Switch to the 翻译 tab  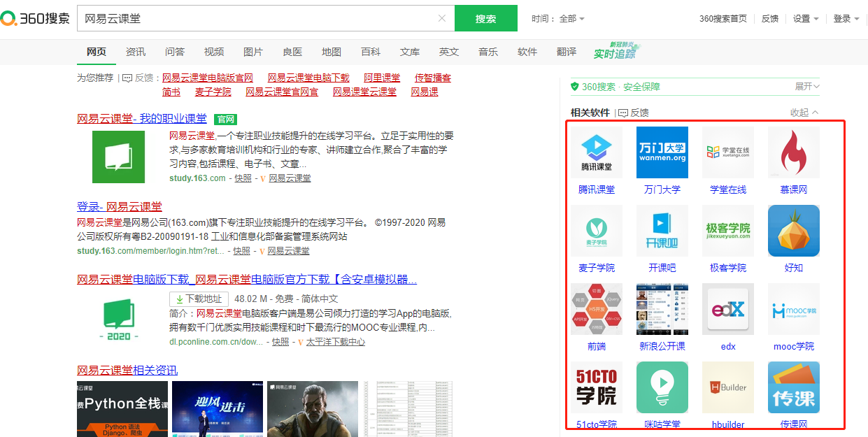click(567, 52)
